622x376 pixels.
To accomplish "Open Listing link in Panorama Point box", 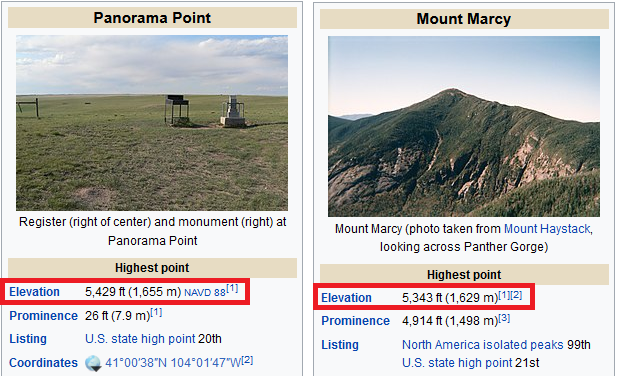I will click(x=28, y=339).
